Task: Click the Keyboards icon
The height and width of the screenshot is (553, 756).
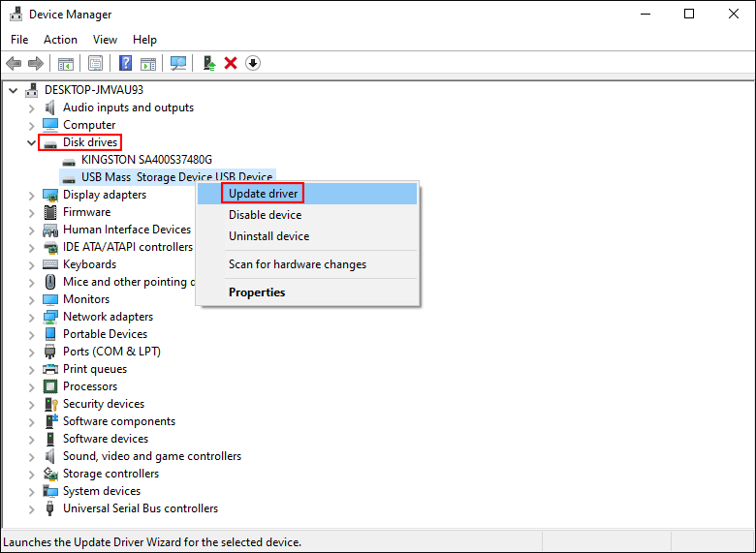Action: pyautogui.click(x=50, y=264)
